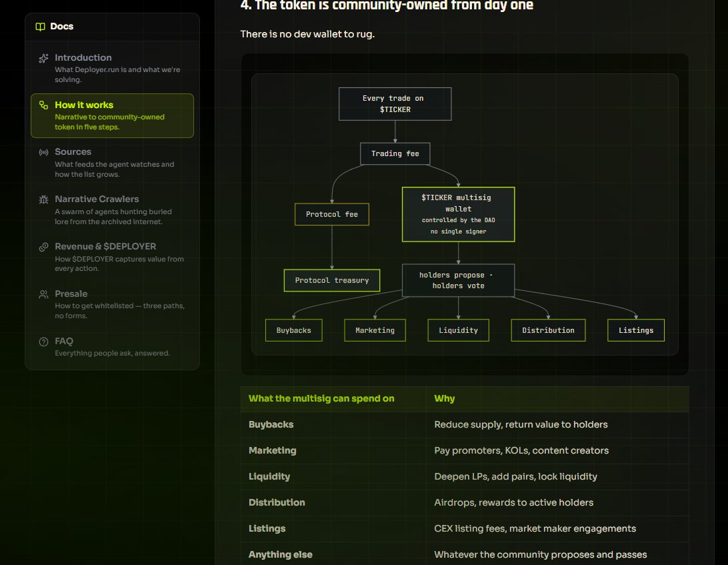Viewport: 728px width, 565px height.
Task: Click the Buybacks diagram node
Action: tap(294, 330)
